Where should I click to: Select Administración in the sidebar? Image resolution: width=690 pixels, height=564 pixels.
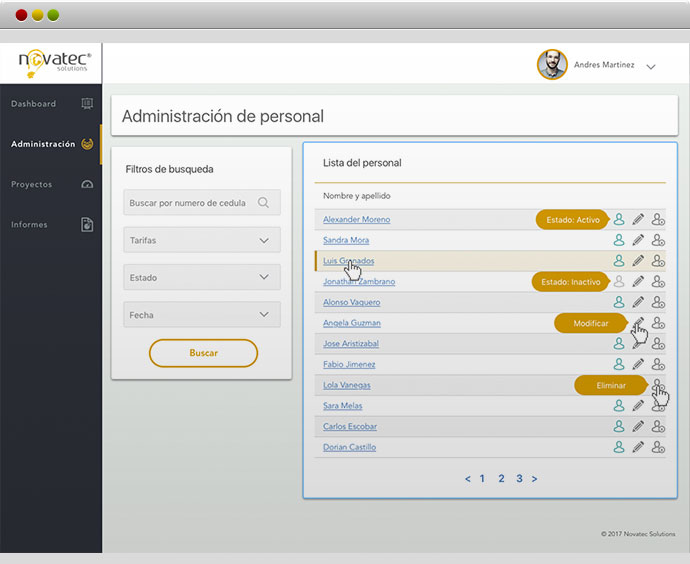click(x=51, y=144)
